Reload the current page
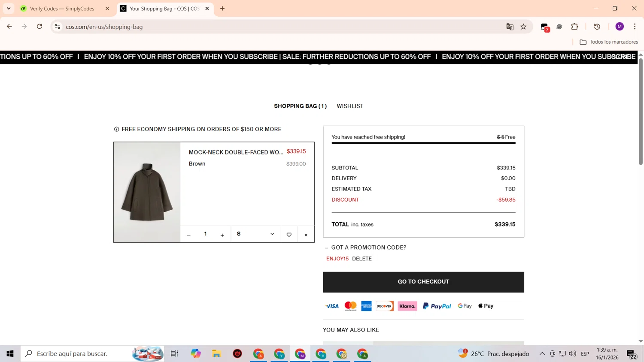Image resolution: width=644 pixels, height=362 pixels. (x=39, y=27)
